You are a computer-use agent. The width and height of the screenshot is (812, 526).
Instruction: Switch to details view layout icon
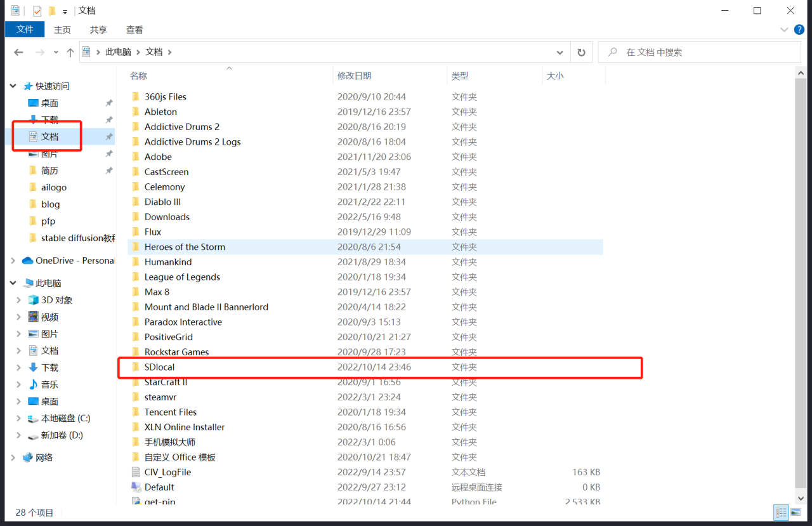point(781,512)
